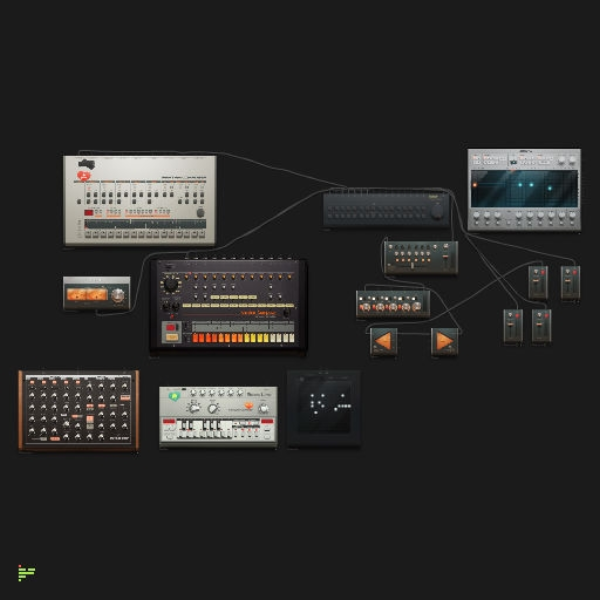Click the large knob beside the bassline's orange logo
The width and height of the screenshot is (600, 600).
[263, 409]
